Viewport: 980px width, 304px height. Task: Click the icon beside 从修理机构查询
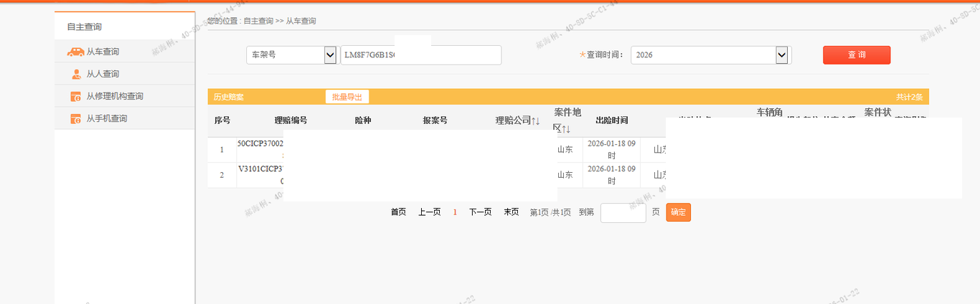tap(75, 97)
